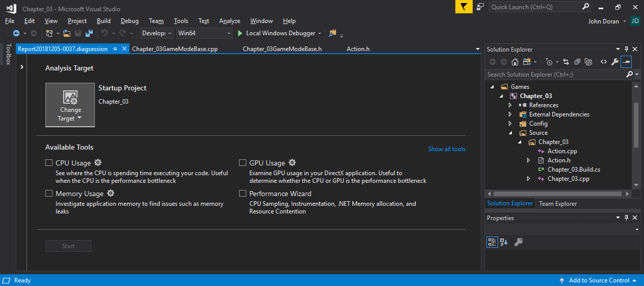Click the Pending Changes Filter clock icon
This screenshot has width=644, height=286.
549,62
